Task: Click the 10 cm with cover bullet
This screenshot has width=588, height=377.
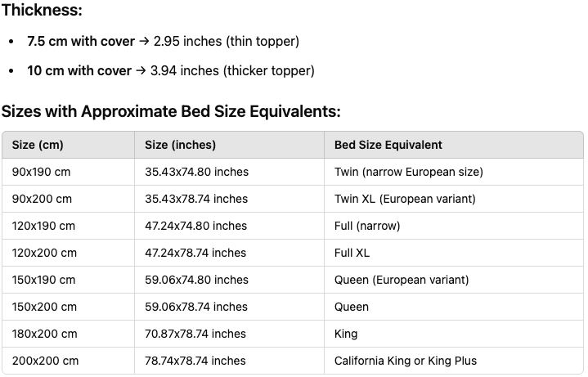Action: (170, 71)
